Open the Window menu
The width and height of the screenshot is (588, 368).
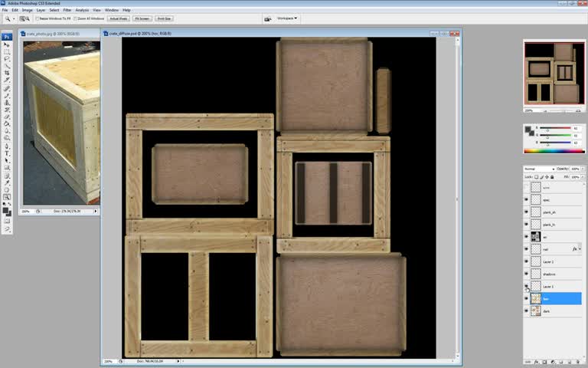112,10
